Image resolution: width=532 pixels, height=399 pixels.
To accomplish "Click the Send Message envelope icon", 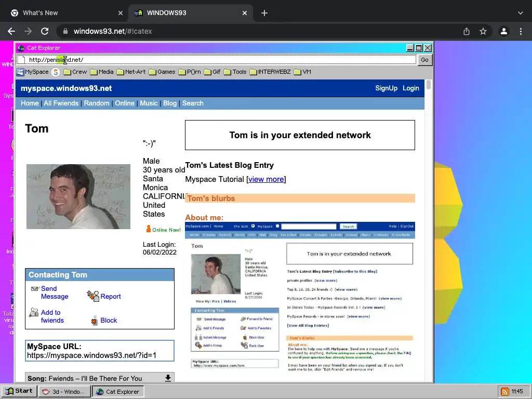I will pos(35,289).
